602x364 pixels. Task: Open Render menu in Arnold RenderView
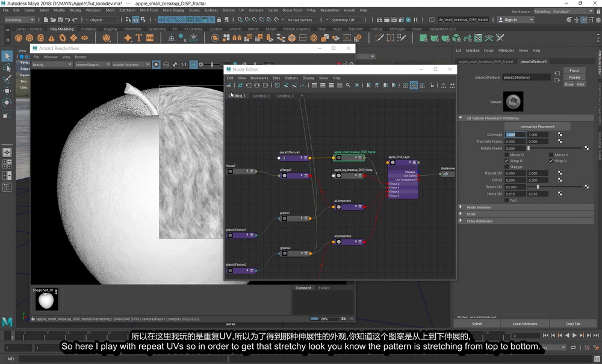pyautogui.click(x=81, y=57)
